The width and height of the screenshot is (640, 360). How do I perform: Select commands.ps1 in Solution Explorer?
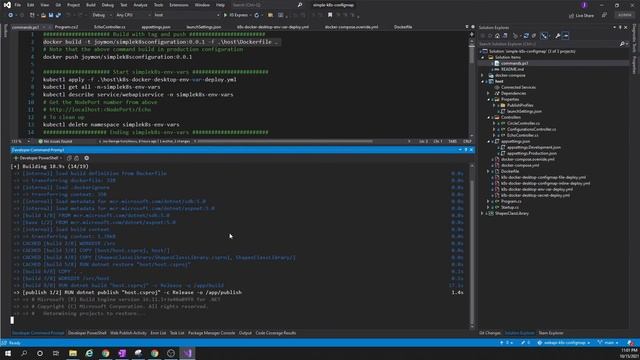point(514,63)
